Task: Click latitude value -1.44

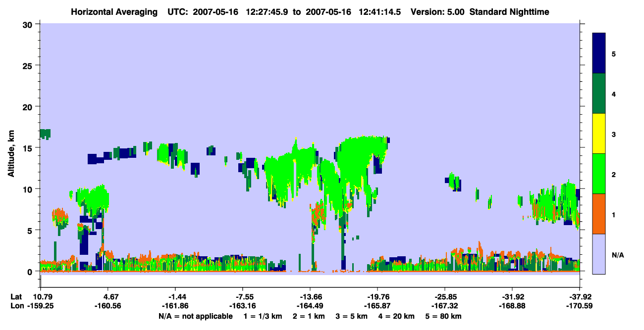Action: point(175,297)
